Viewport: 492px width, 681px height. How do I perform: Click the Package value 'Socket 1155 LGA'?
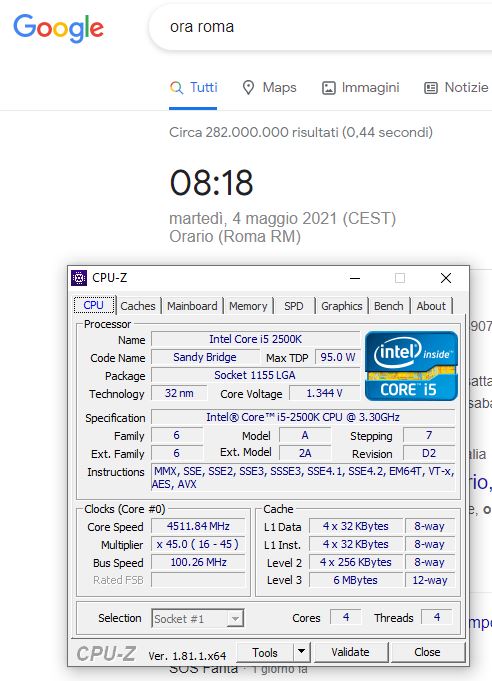(255, 375)
